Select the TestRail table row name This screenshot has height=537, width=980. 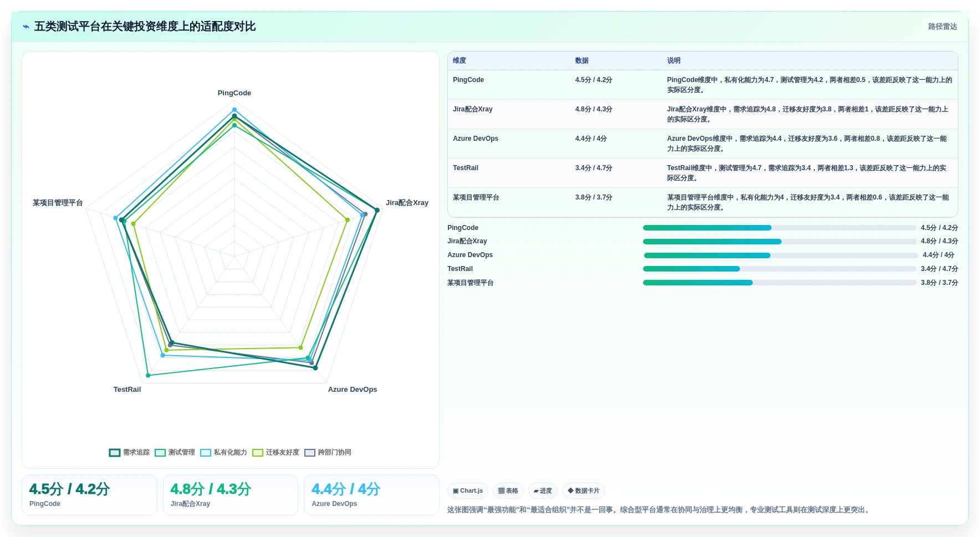click(466, 168)
